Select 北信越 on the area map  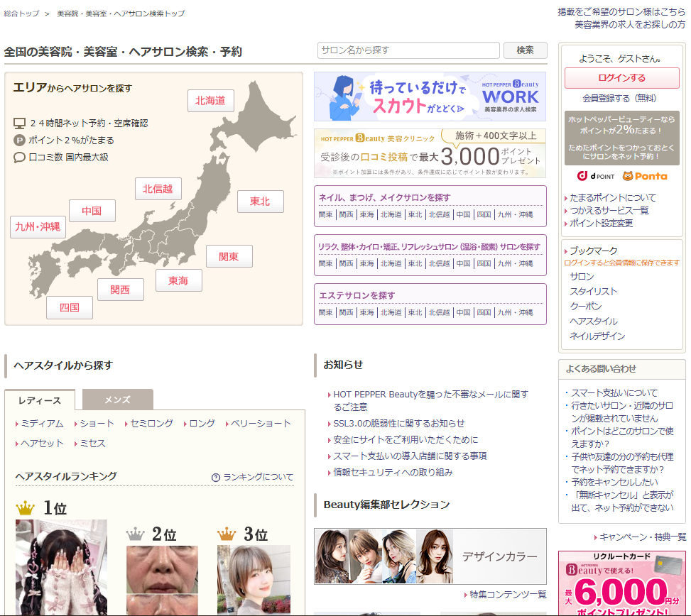tap(158, 189)
